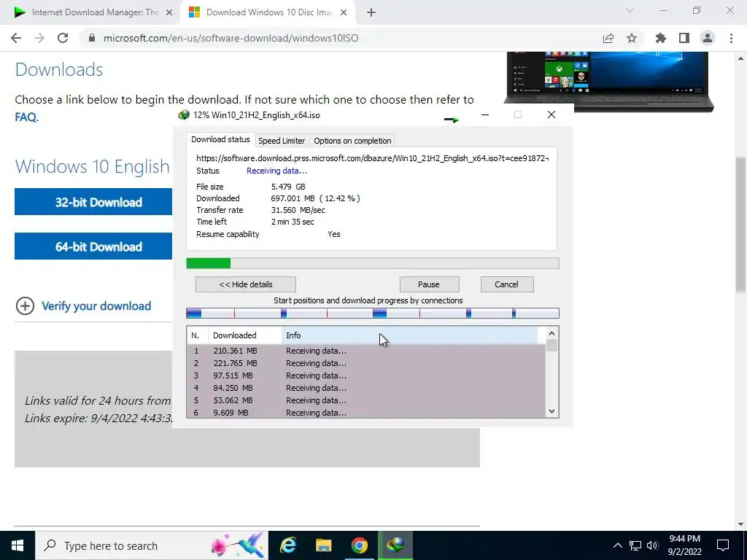Minimize the IDM download dialog
The height and width of the screenshot is (560, 747).
point(485,114)
